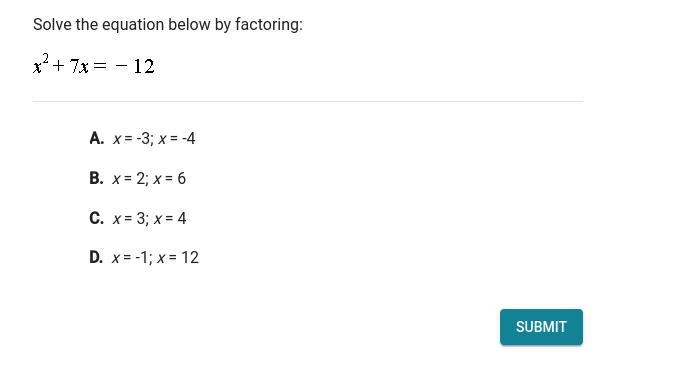Image resolution: width=695 pixels, height=371 pixels.
Task: Click 'x = 4' in answer C
Action: click(x=170, y=218)
